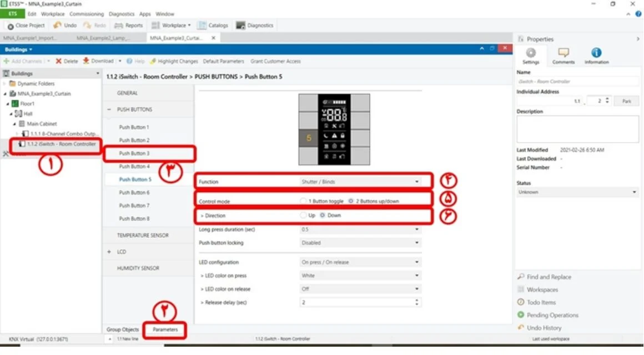
Task: Click the Help question icon
Action: pos(129,61)
